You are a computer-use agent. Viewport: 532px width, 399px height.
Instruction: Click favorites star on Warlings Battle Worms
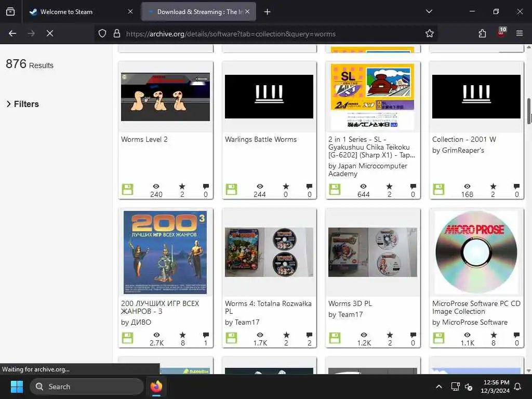(286, 187)
